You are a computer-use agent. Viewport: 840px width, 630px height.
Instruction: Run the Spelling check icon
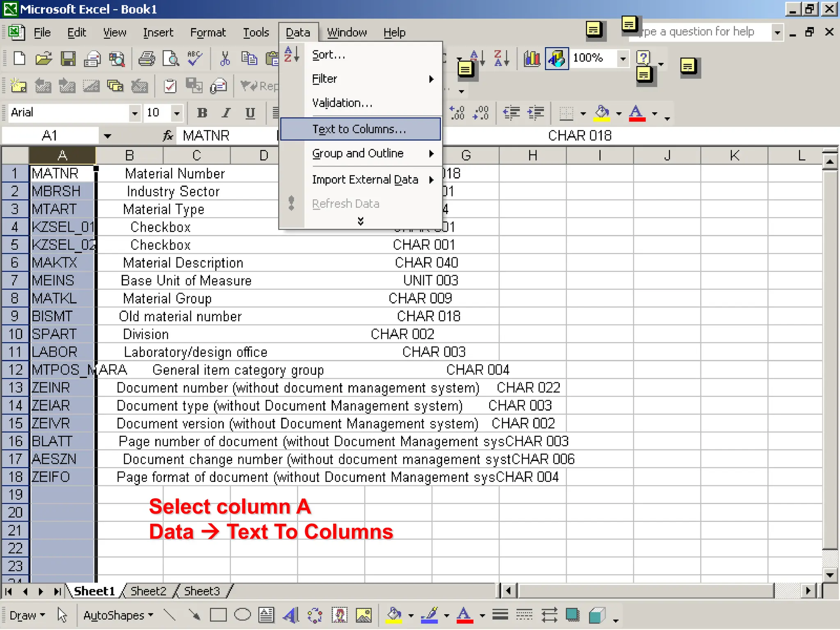[x=195, y=59]
